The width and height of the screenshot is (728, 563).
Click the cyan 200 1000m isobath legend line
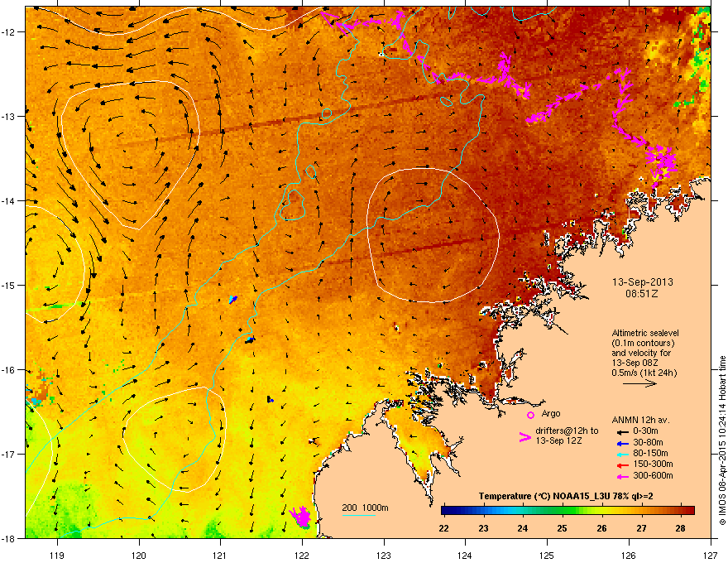coord(359,515)
